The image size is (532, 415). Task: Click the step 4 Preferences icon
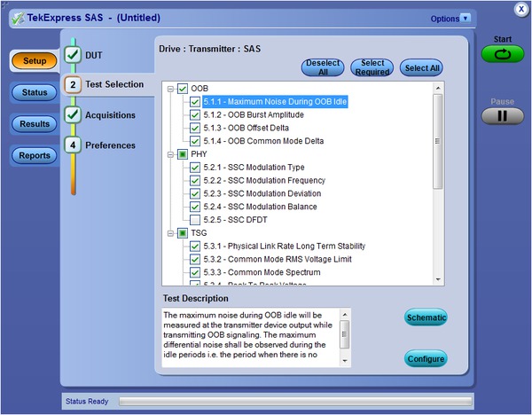coord(73,145)
